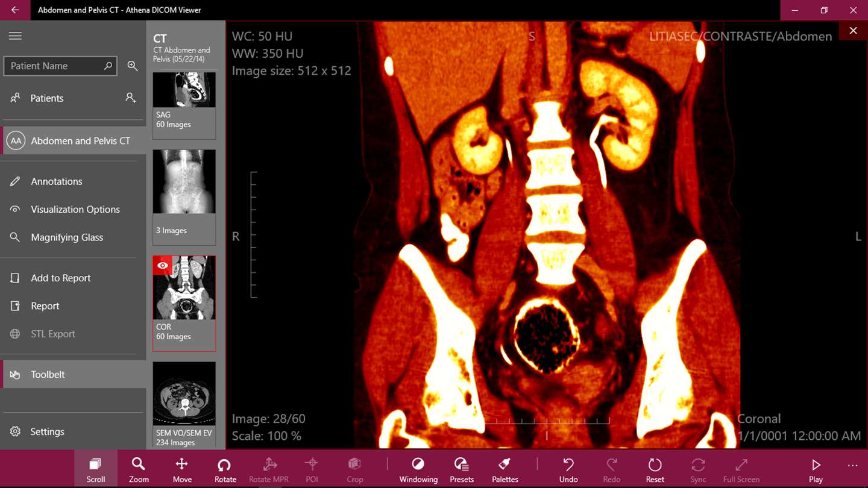Click the Scale: 100 % indicator
This screenshot has width=868, height=488.
tap(266, 436)
